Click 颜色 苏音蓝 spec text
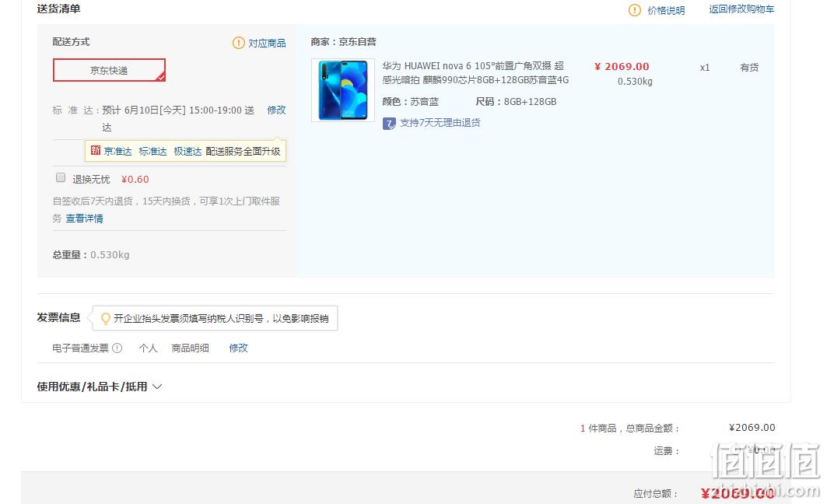Viewport: 827px width, 504px height. [410, 102]
